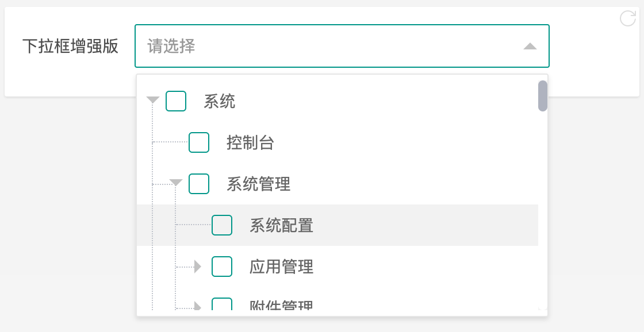Choose the 控制台 tree item

click(250, 143)
